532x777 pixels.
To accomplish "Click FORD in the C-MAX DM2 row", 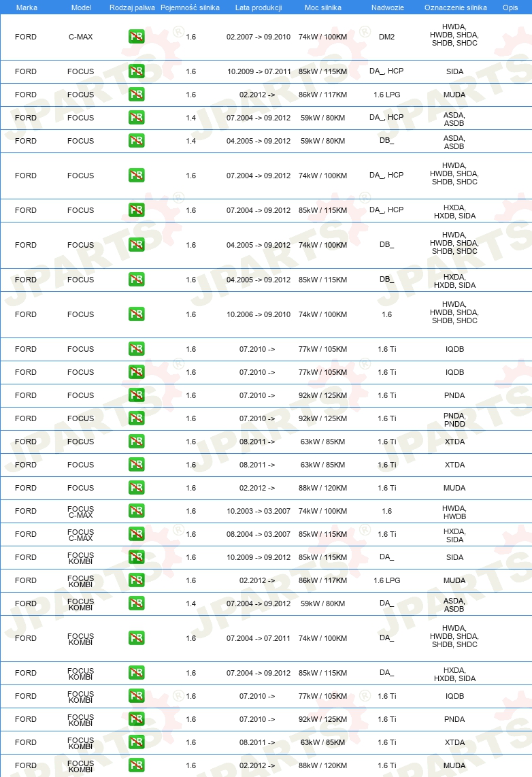I will coord(26,37).
